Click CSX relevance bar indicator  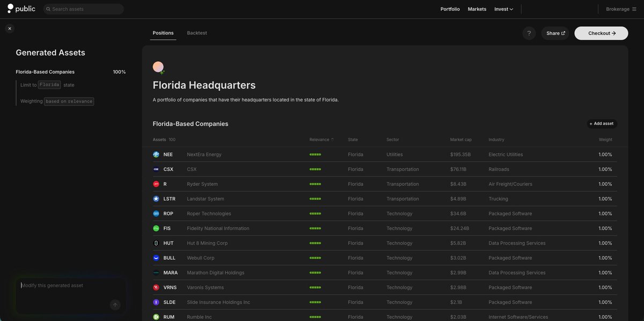tap(316, 169)
